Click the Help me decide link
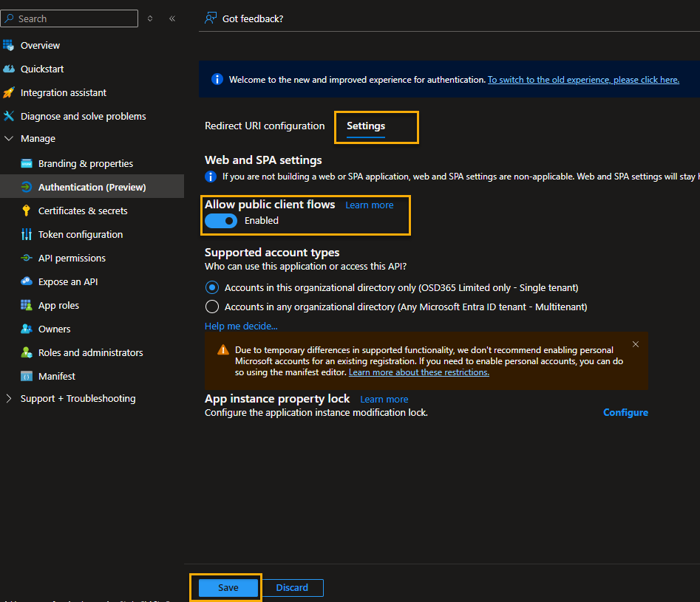The width and height of the screenshot is (700, 602). tap(241, 326)
